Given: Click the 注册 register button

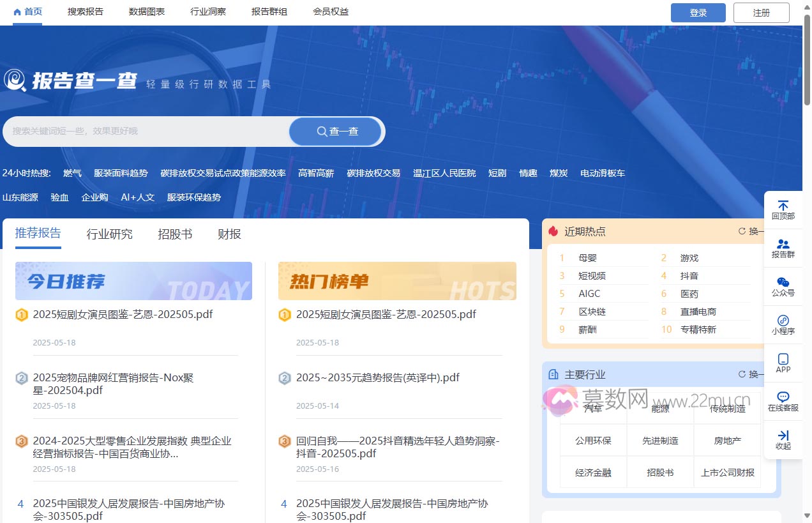Looking at the screenshot, I should (x=761, y=12).
